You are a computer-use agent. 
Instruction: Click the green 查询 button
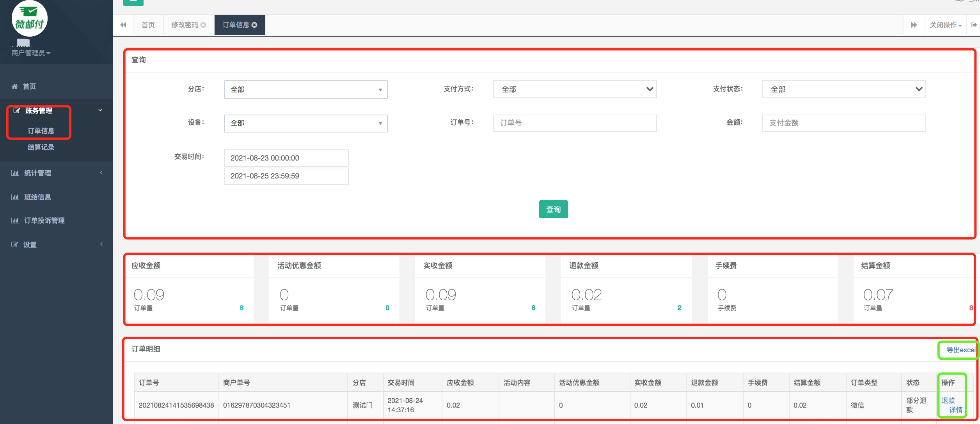click(553, 209)
